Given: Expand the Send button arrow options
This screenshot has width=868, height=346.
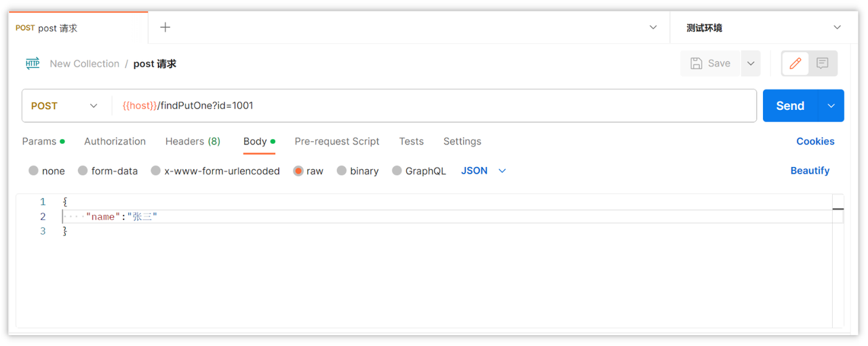Looking at the screenshot, I should tap(831, 106).
